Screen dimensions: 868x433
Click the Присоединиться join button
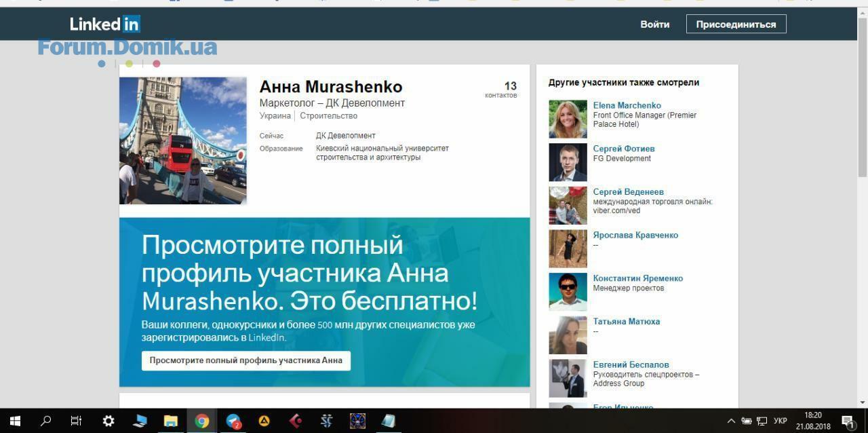(736, 24)
